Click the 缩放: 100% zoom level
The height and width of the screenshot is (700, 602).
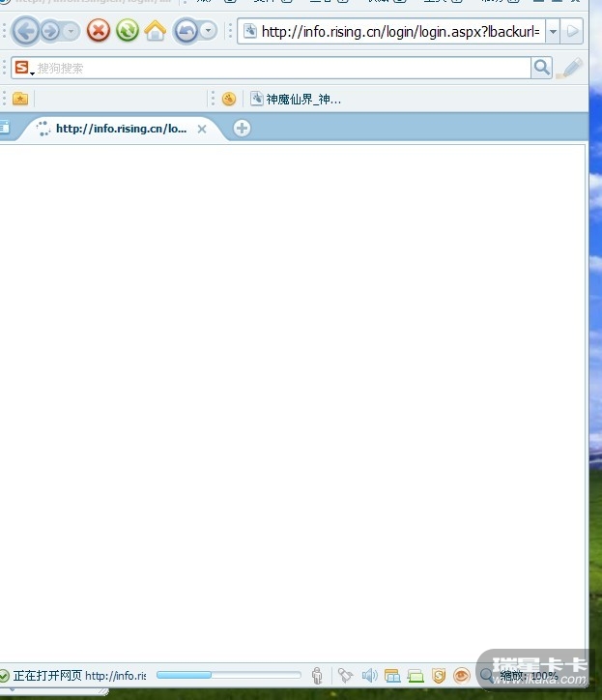529,676
